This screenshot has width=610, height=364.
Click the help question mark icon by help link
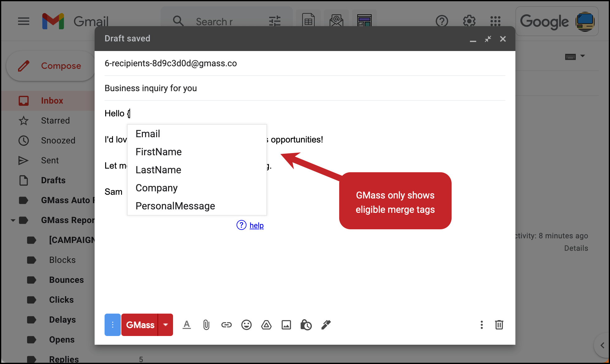pos(242,225)
